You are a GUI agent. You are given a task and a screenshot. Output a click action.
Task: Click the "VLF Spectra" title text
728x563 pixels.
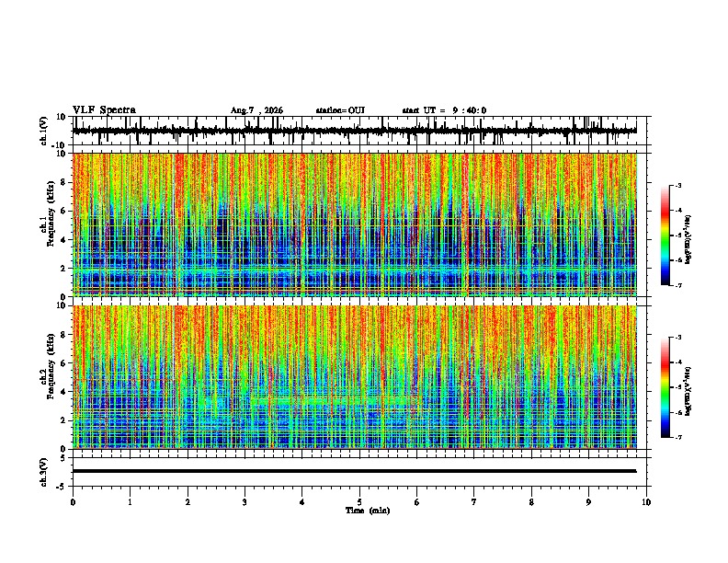point(104,110)
